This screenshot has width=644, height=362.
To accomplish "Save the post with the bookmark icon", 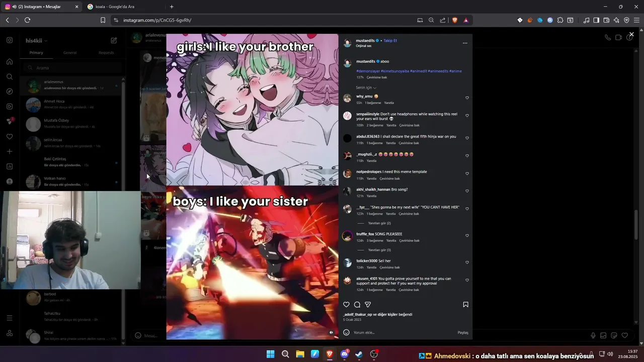I will tap(465, 305).
